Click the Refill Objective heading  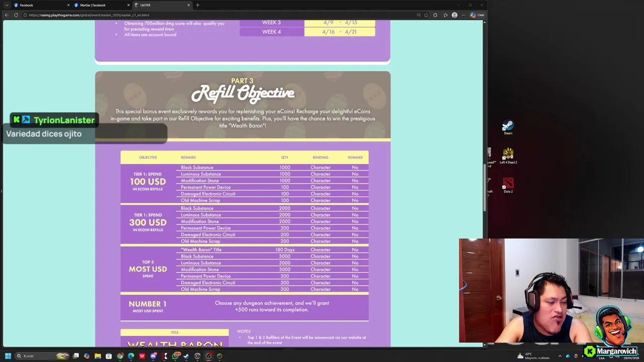243,93
